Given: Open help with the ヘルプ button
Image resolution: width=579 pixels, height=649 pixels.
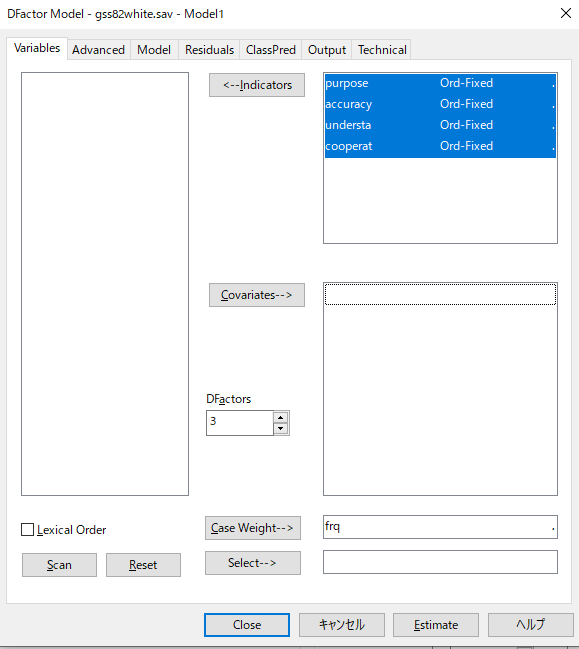Looking at the screenshot, I should pos(531,625).
